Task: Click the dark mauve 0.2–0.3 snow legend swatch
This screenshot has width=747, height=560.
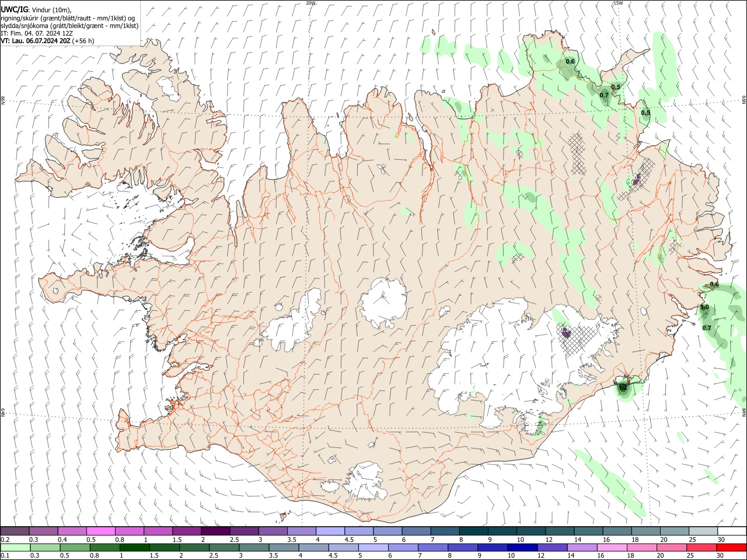Action: click(15, 531)
